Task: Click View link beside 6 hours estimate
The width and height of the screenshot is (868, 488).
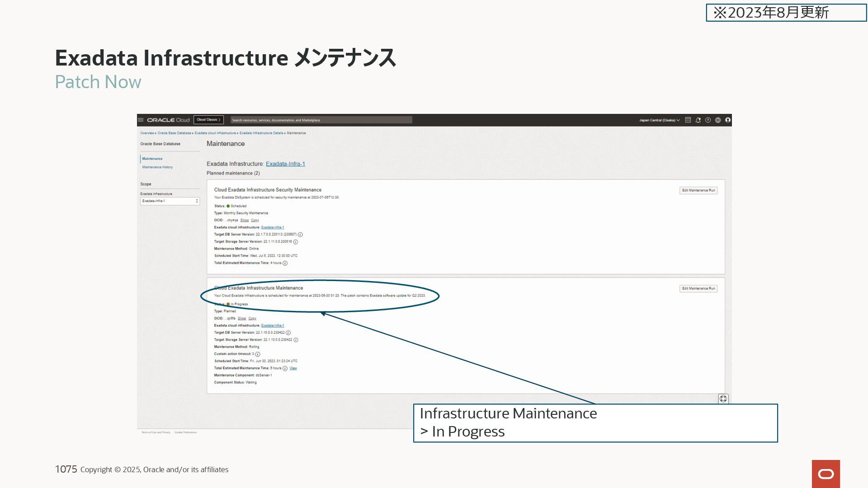Action: [293, 368]
